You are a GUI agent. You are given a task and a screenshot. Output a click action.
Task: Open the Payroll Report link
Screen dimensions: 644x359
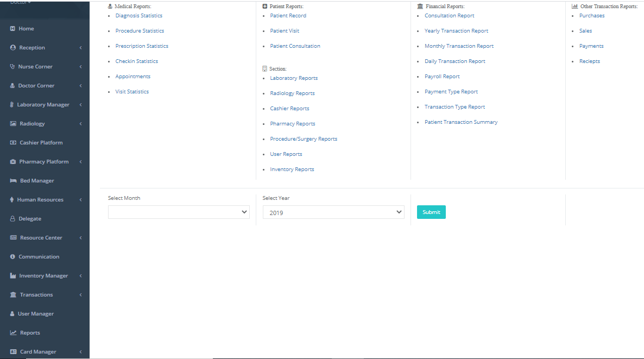442,77
